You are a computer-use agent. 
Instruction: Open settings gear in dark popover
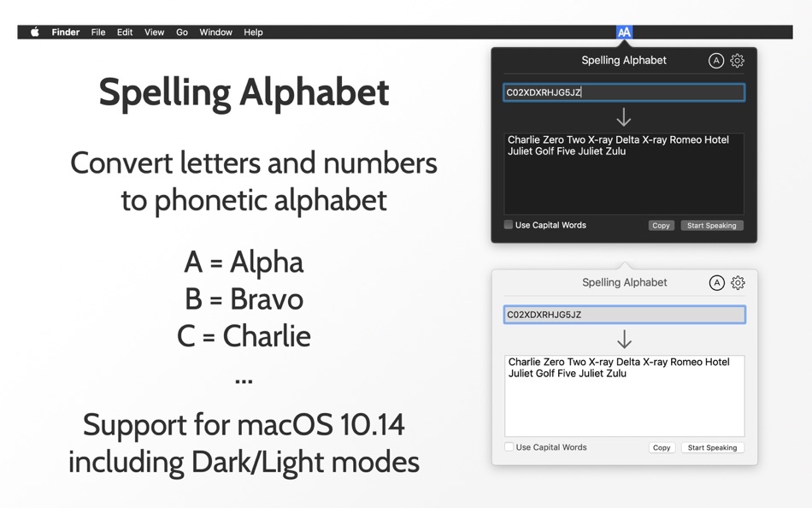tap(737, 61)
